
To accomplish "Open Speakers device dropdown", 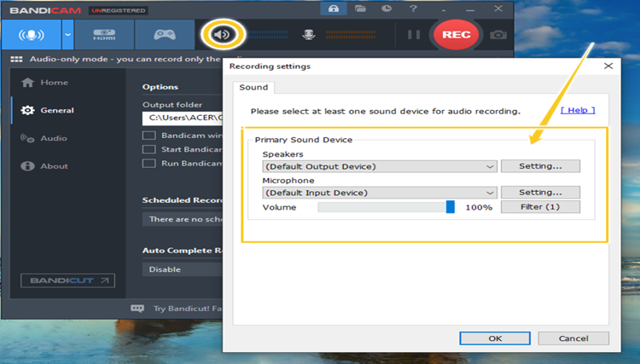I will tap(380, 166).
